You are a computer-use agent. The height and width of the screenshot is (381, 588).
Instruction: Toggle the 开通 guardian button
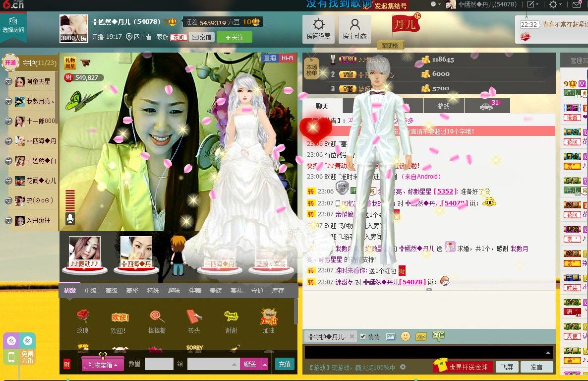pyautogui.click(x=10, y=63)
